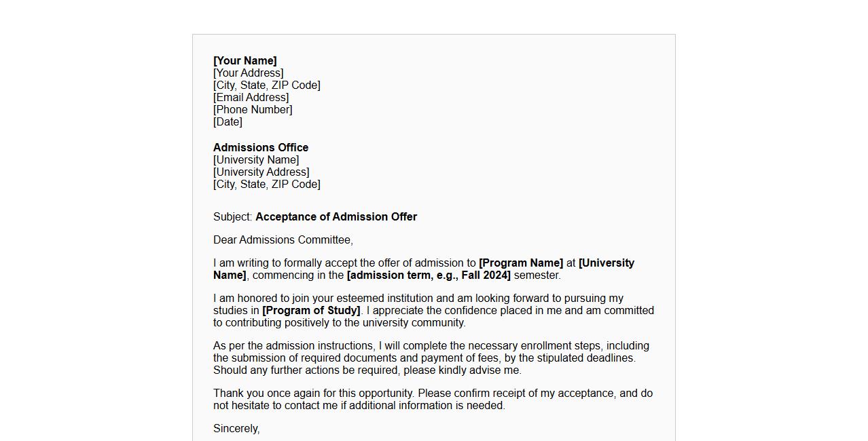Select the [Date] placeholder line
The image size is (868, 441).
coord(228,122)
